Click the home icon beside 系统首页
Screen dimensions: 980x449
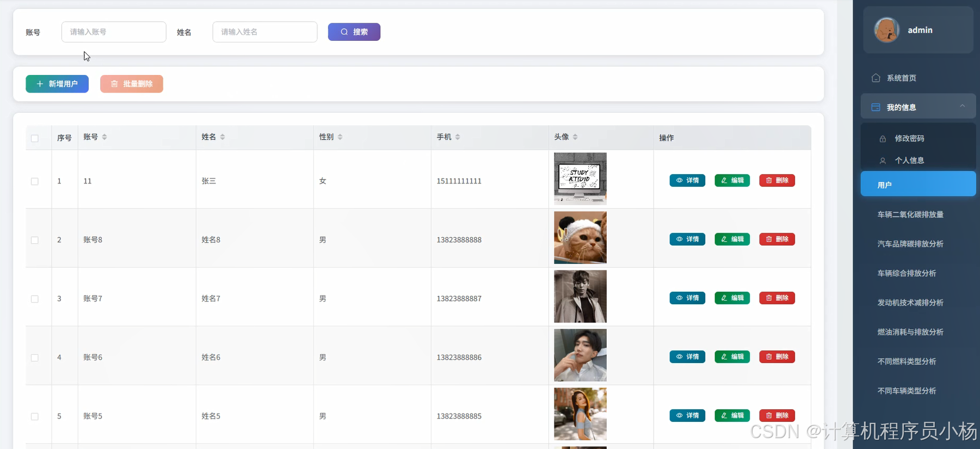point(876,78)
